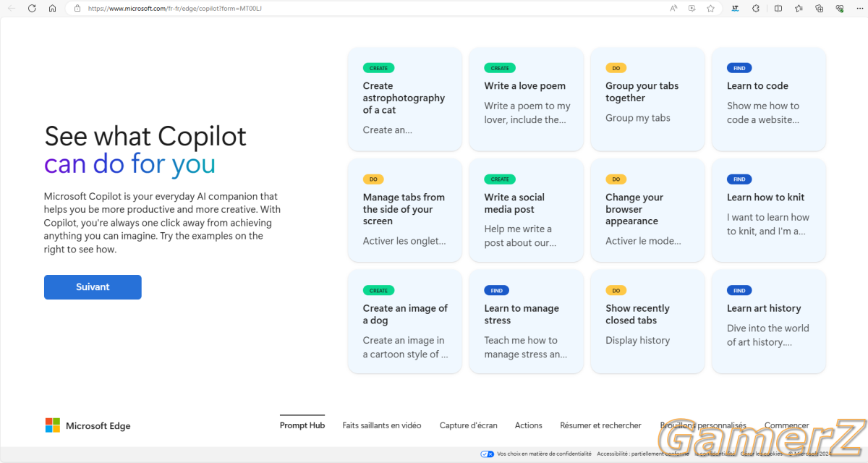Select the Manage tabs from the side card
The width and height of the screenshot is (868, 463).
click(x=405, y=211)
